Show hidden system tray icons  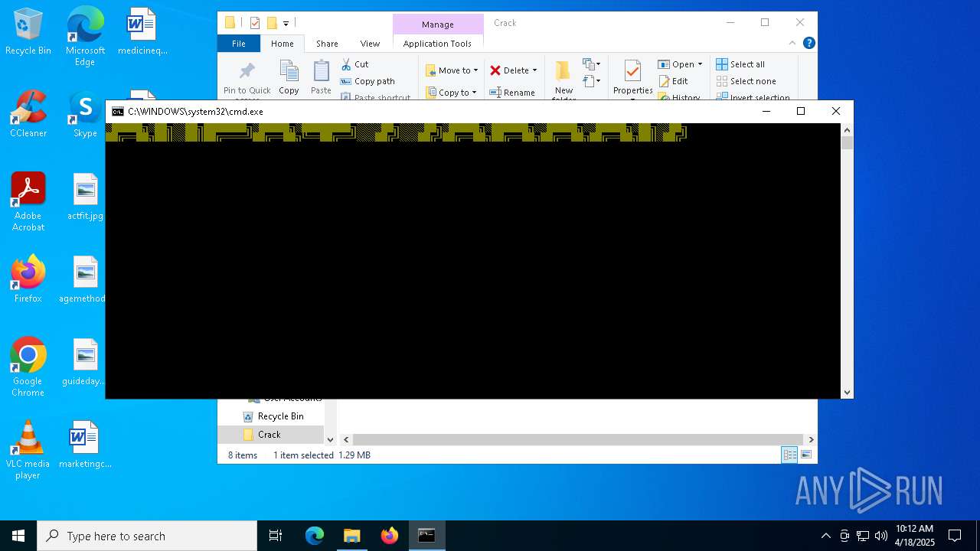(825, 536)
